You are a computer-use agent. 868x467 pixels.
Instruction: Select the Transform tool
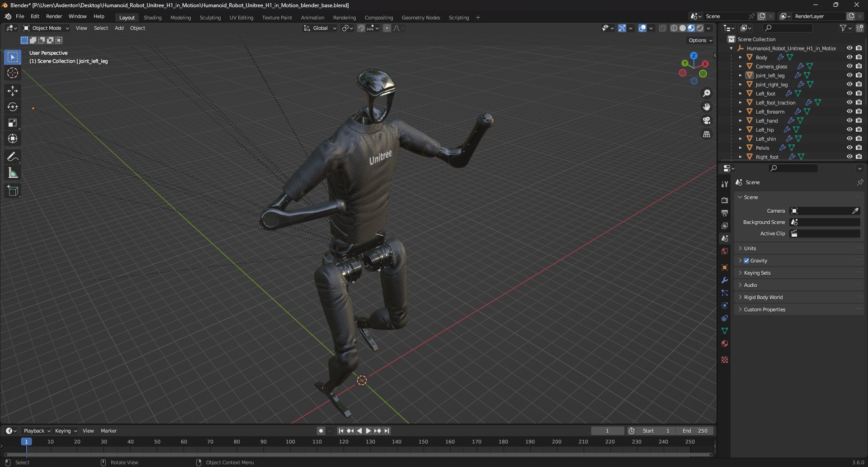pos(13,138)
